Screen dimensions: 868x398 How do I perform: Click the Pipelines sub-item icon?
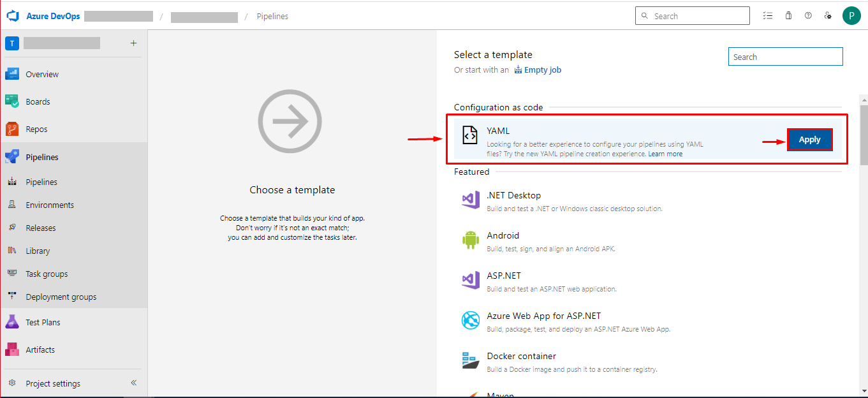coord(12,182)
